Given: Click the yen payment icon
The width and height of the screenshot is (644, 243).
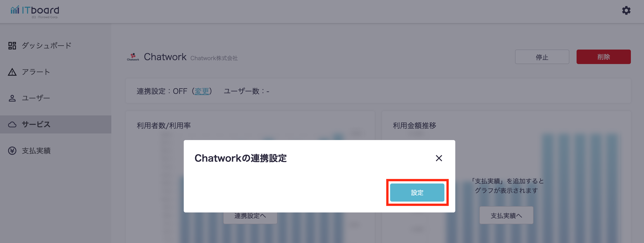Looking at the screenshot, I should [x=12, y=151].
